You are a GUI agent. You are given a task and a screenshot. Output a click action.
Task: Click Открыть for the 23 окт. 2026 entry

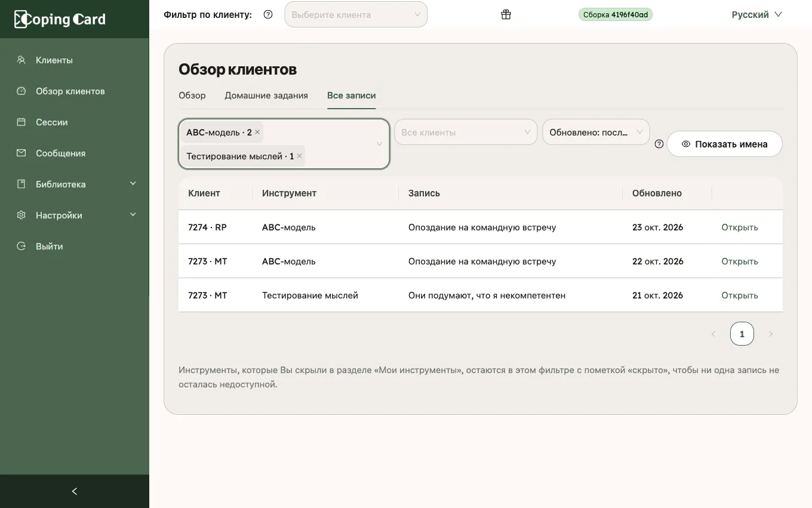pos(740,227)
